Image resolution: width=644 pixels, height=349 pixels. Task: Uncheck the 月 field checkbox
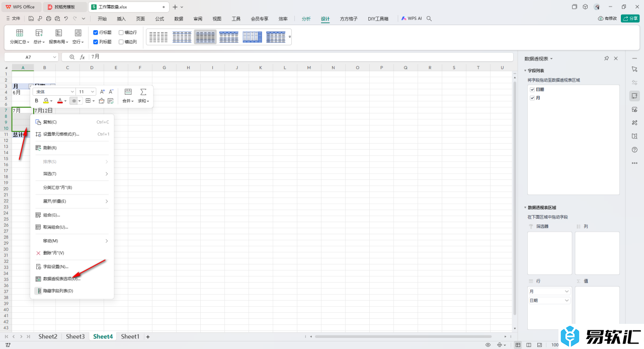tap(532, 98)
